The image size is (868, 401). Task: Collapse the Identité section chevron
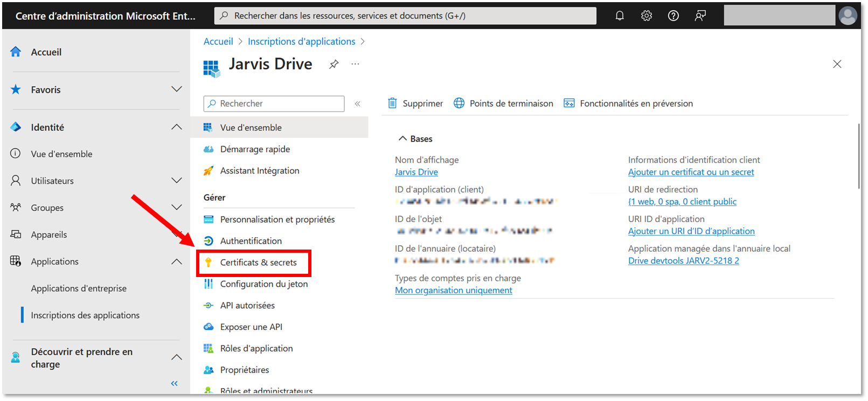[x=176, y=127]
